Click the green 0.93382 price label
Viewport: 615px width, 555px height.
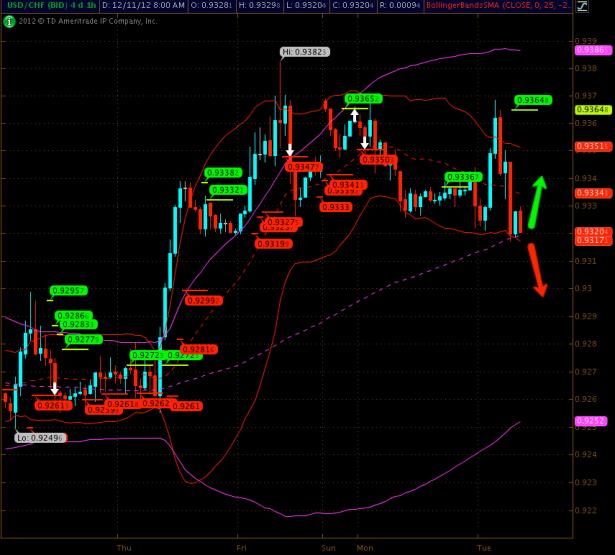pyautogui.click(x=223, y=173)
